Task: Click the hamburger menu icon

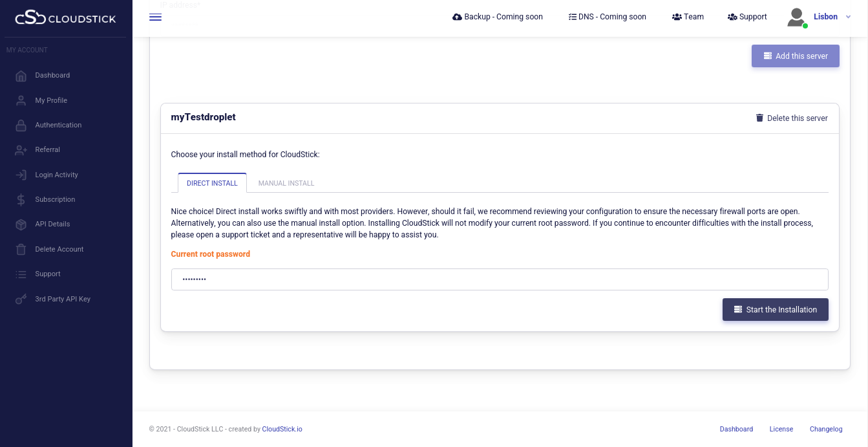Action: tap(155, 17)
